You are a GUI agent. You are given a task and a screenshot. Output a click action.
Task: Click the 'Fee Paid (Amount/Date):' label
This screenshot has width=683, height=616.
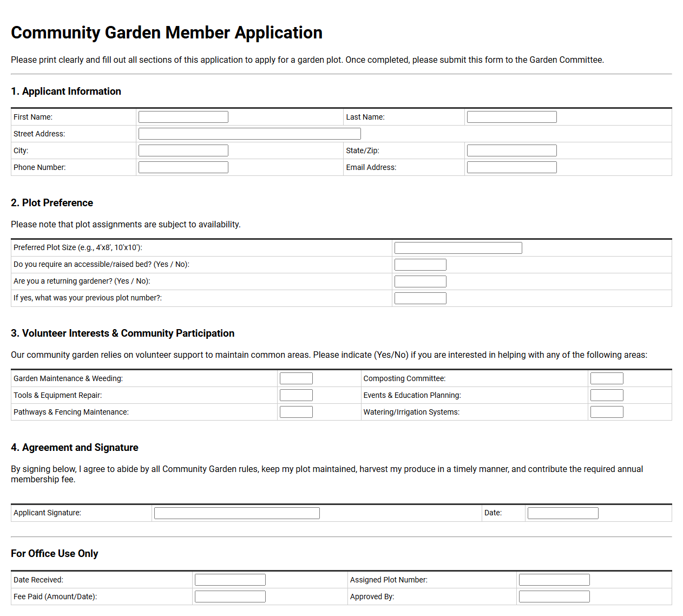[55, 597]
